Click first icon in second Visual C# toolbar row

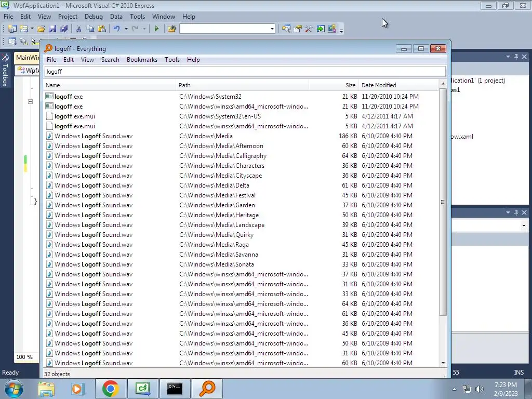[12, 42]
